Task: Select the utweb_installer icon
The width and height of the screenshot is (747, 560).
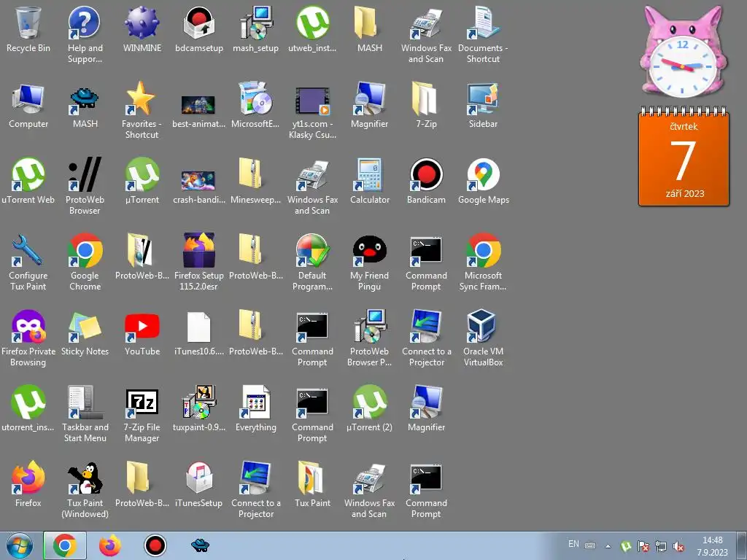Action: click(x=312, y=23)
